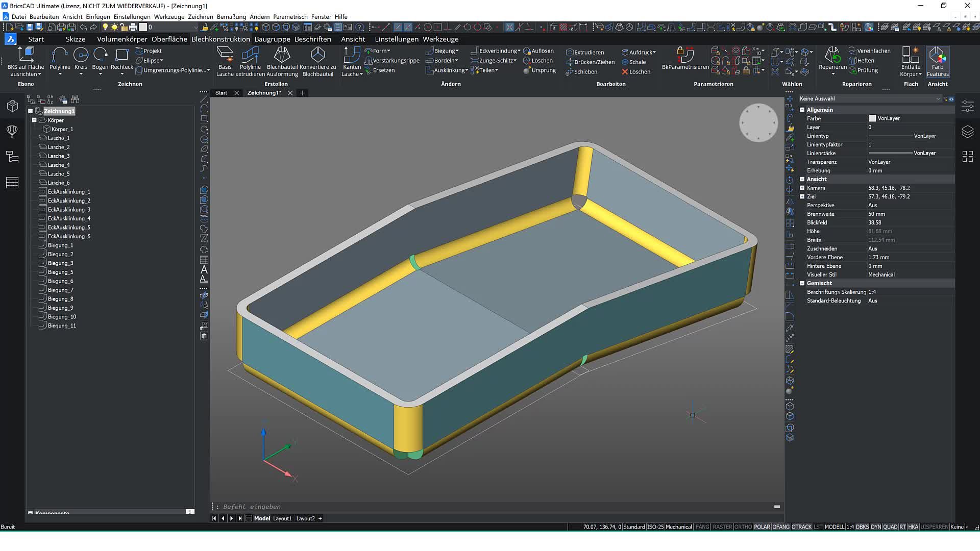This screenshot has height=551, width=980.
Task: Switch to the Layout1 tab
Action: point(282,518)
